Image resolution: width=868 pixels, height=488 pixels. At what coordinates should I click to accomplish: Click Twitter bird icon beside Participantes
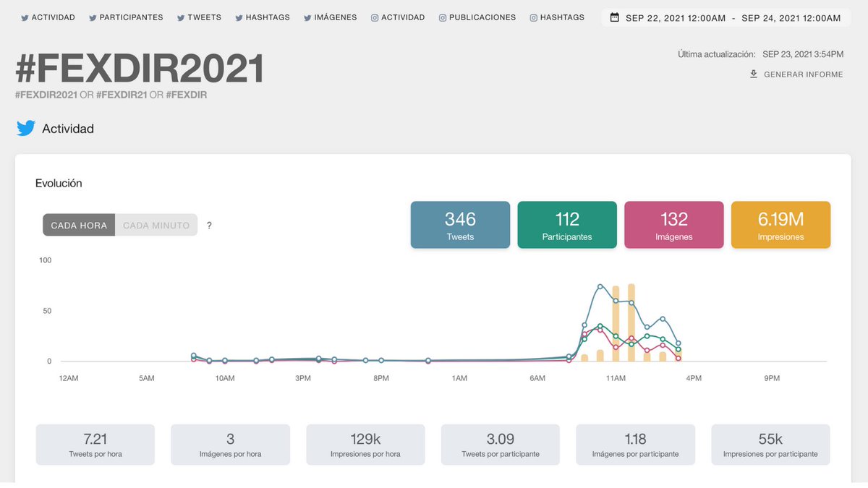[x=93, y=17]
